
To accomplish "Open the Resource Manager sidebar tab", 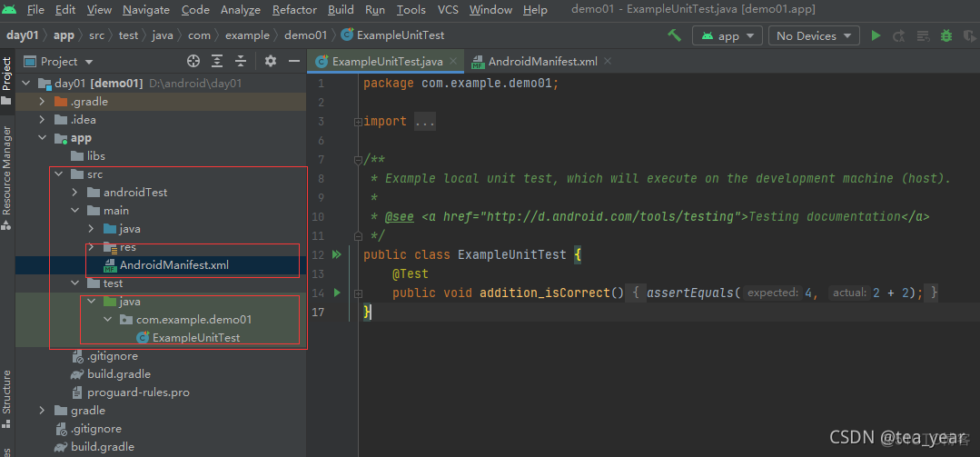I will [x=6, y=178].
